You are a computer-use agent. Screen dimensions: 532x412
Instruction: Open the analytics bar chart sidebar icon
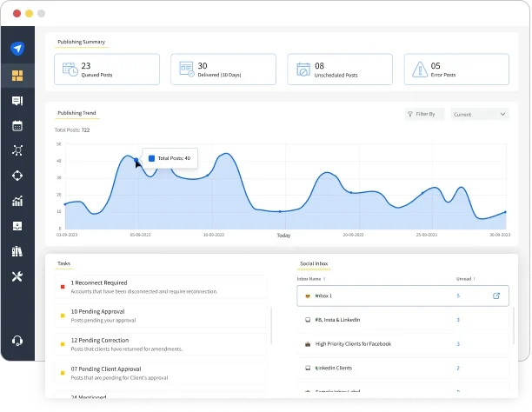[17, 202]
